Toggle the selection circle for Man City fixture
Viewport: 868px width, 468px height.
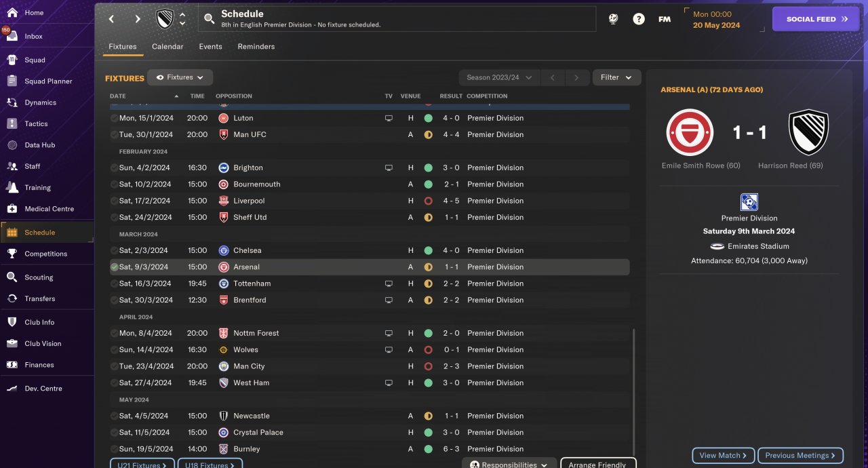coord(114,366)
